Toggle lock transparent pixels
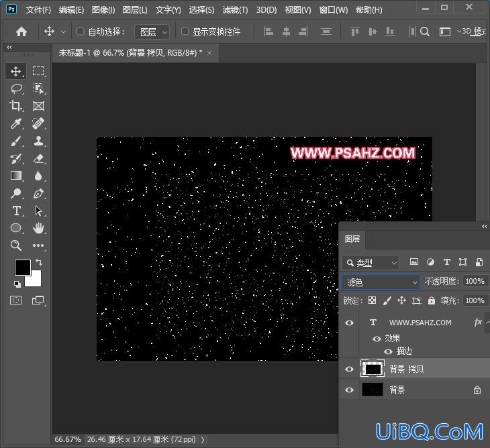The width and height of the screenshot is (490, 448). point(372,300)
